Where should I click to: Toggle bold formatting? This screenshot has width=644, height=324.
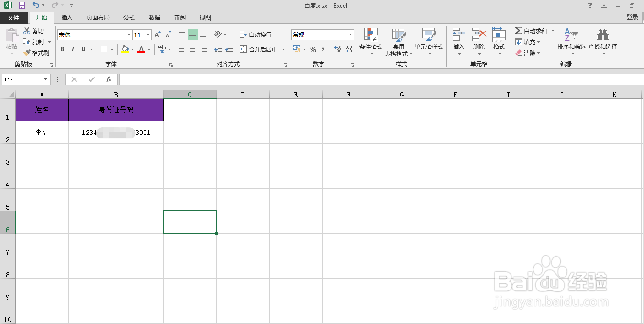[x=62, y=49]
